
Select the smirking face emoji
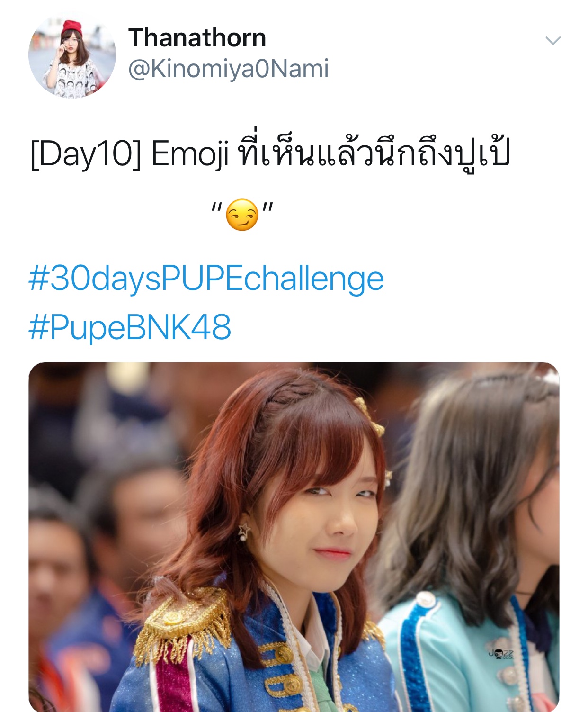click(x=242, y=215)
